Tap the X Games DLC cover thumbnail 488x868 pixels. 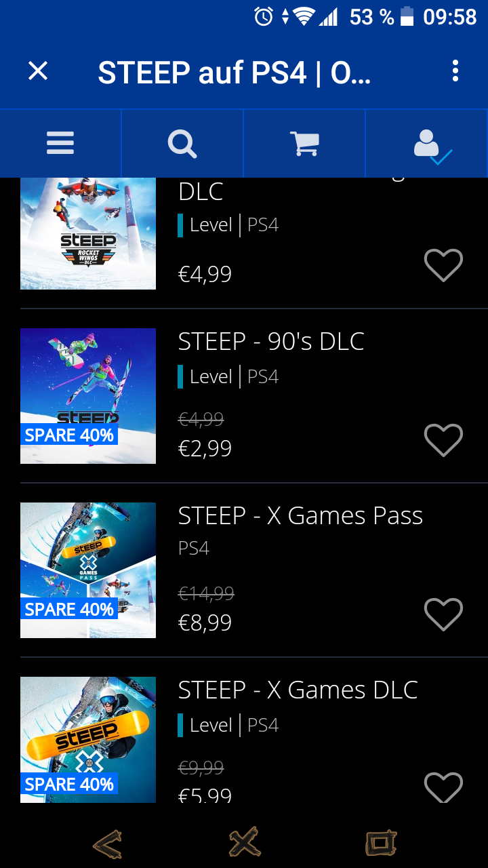click(88, 739)
